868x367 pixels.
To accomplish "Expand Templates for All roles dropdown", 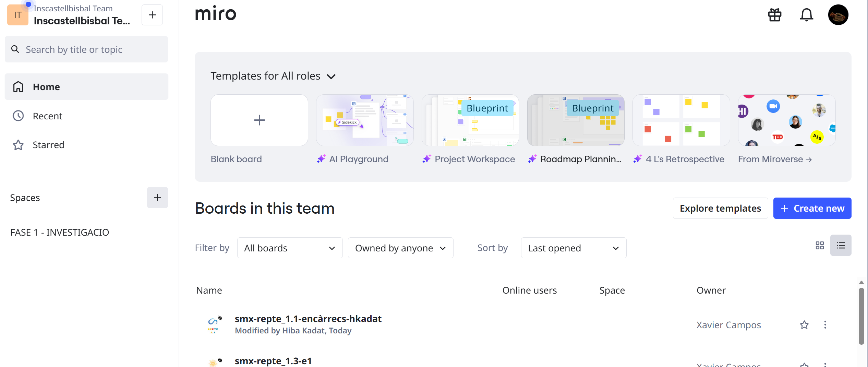I will pyautogui.click(x=273, y=76).
